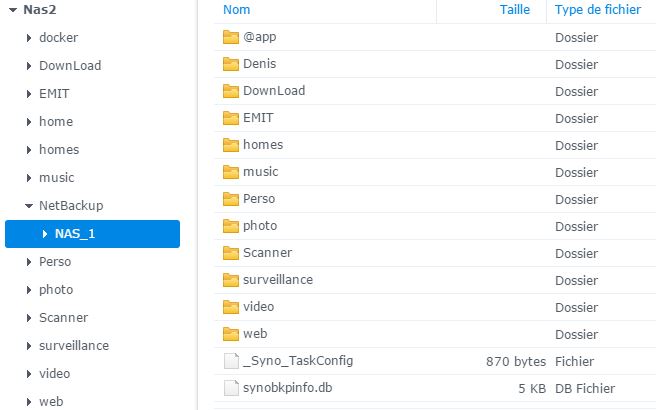Sort by the Nom column header
This screenshot has height=410, width=656.
(236, 10)
